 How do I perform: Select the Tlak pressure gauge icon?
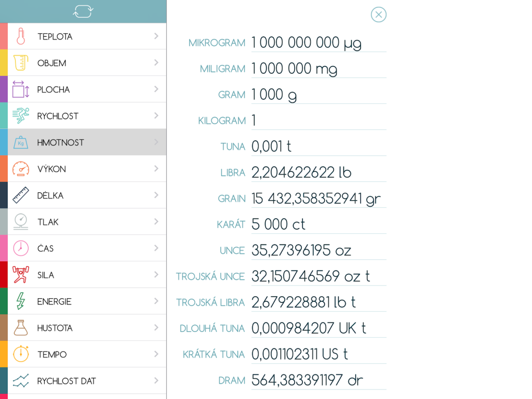pos(21,222)
